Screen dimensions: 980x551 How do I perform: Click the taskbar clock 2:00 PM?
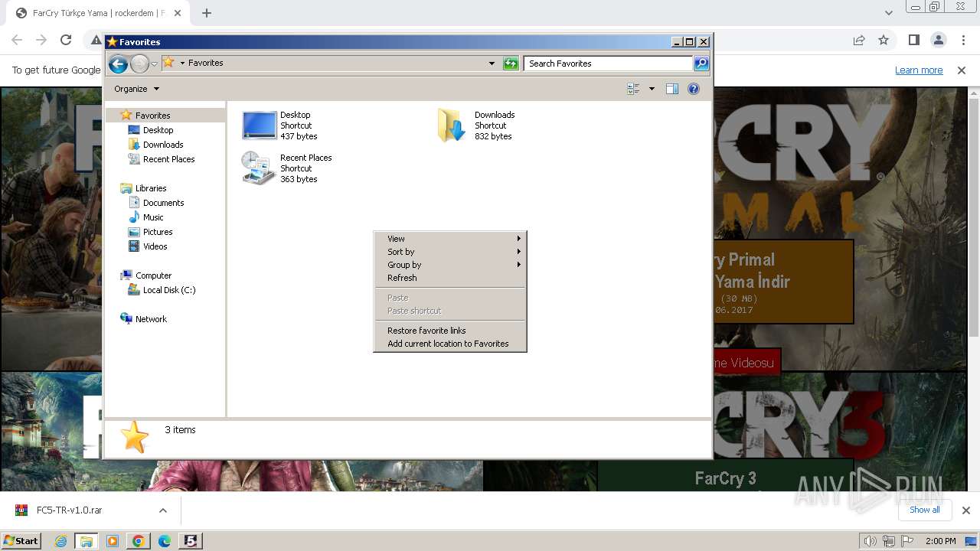(941, 541)
